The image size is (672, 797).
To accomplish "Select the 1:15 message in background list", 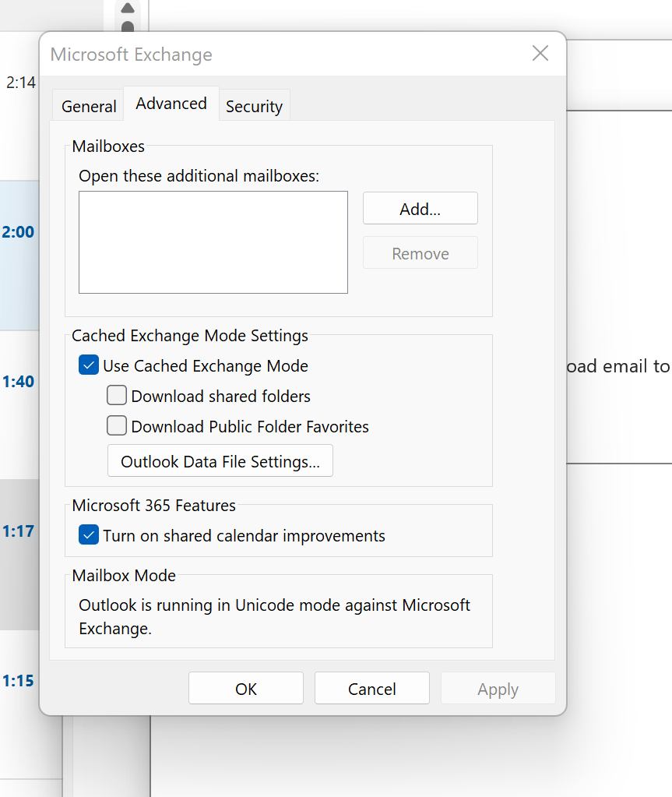I will click(x=19, y=704).
